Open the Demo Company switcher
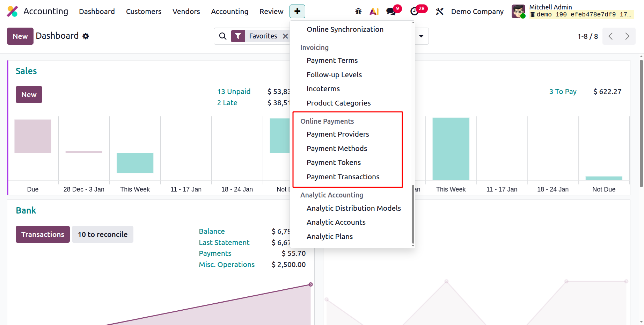Image resolution: width=644 pixels, height=325 pixels. click(x=477, y=12)
